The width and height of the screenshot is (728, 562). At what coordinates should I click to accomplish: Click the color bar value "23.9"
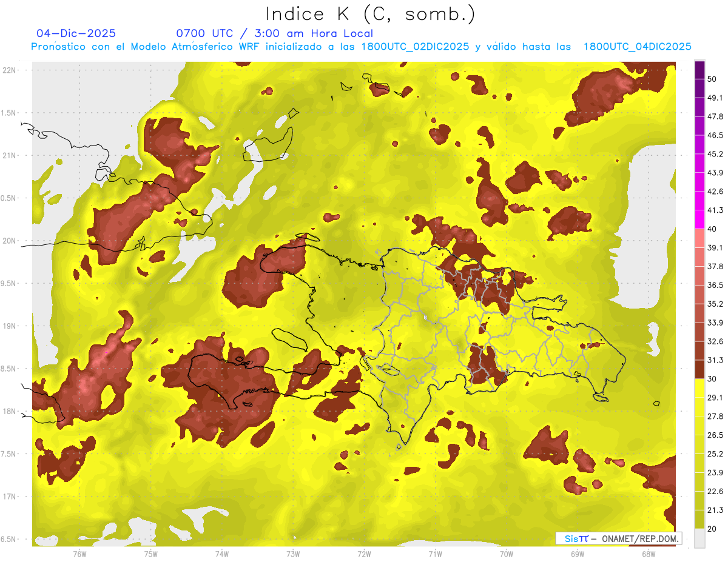715,472
